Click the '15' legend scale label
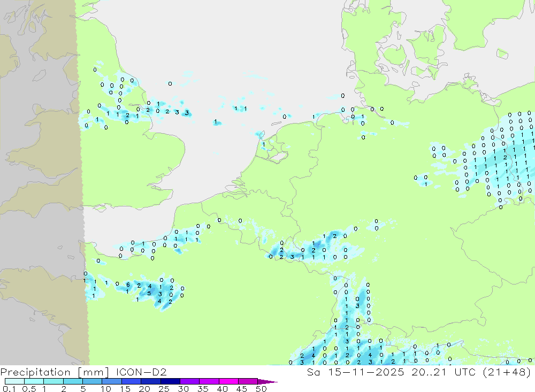The height and width of the screenshot is (392, 535). (125, 389)
